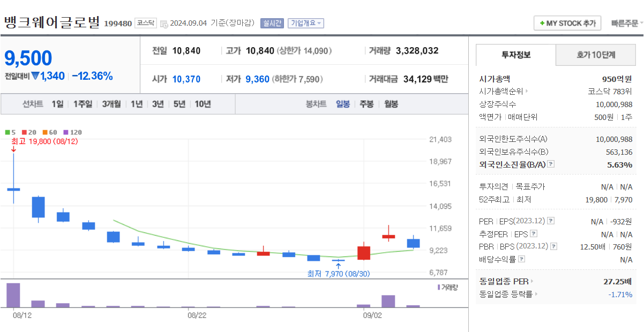
Task: Click the 저가 value 9,360
Action: coord(257,79)
